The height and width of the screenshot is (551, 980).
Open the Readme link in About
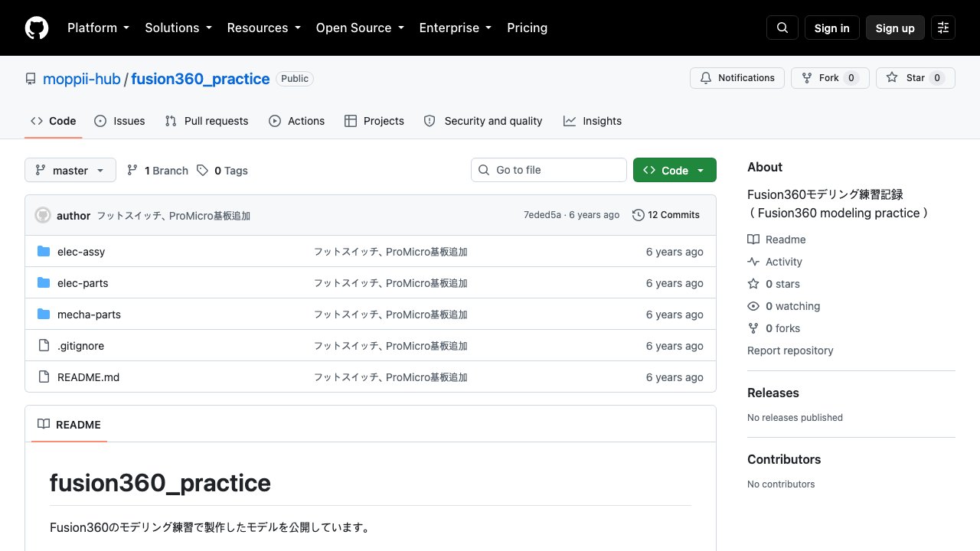pos(786,240)
